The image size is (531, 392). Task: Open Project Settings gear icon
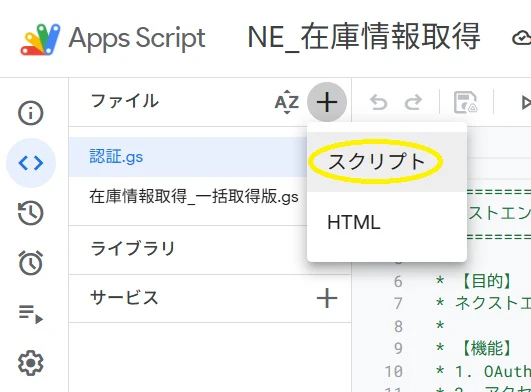pyautogui.click(x=30, y=363)
